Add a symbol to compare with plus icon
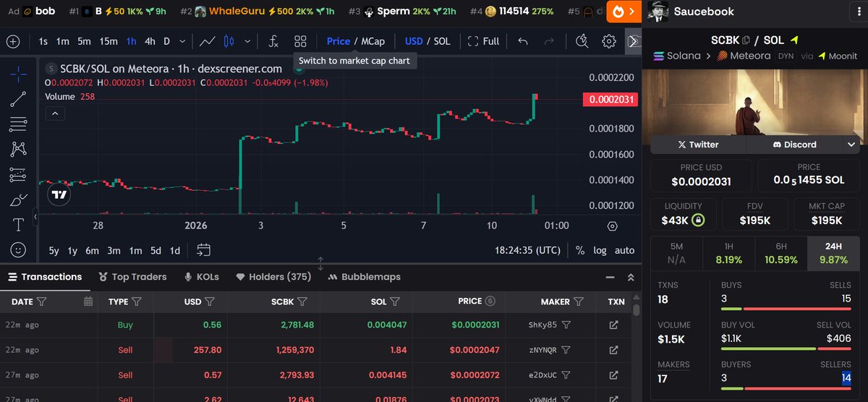This screenshot has width=868, height=402. (13, 41)
